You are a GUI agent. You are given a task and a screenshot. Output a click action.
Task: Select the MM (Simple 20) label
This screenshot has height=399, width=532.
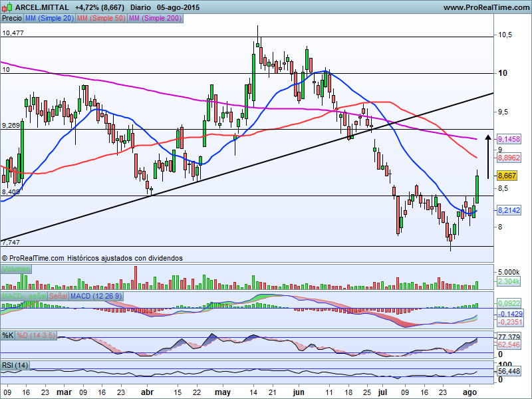point(49,18)
